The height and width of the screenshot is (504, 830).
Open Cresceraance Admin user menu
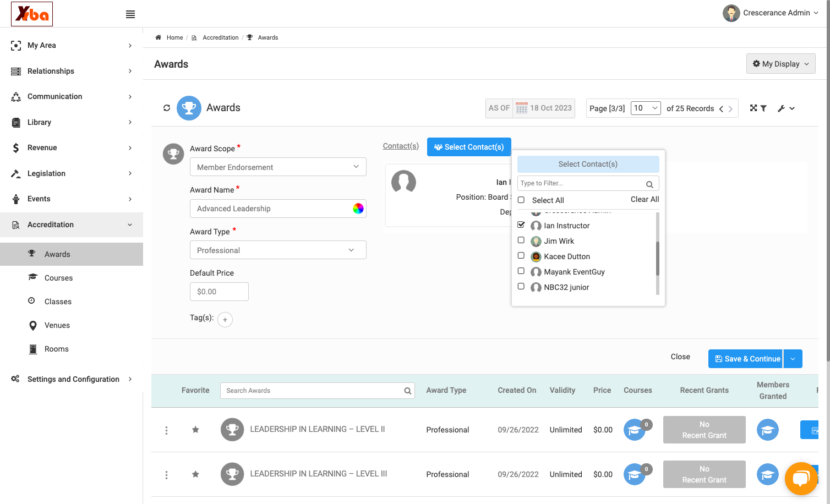click(x=771, y=13)
